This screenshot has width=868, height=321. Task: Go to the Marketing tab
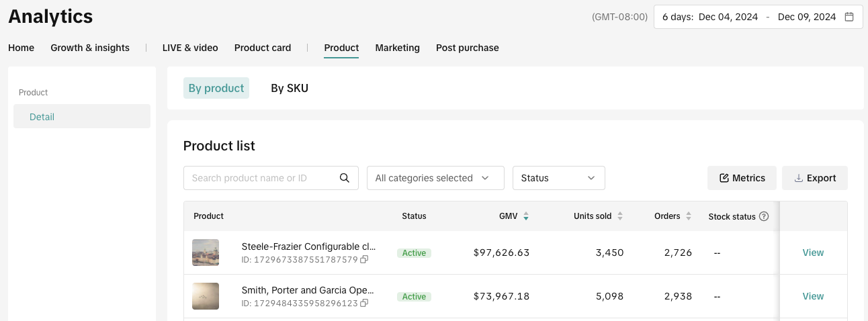click(x=397, y=48)
